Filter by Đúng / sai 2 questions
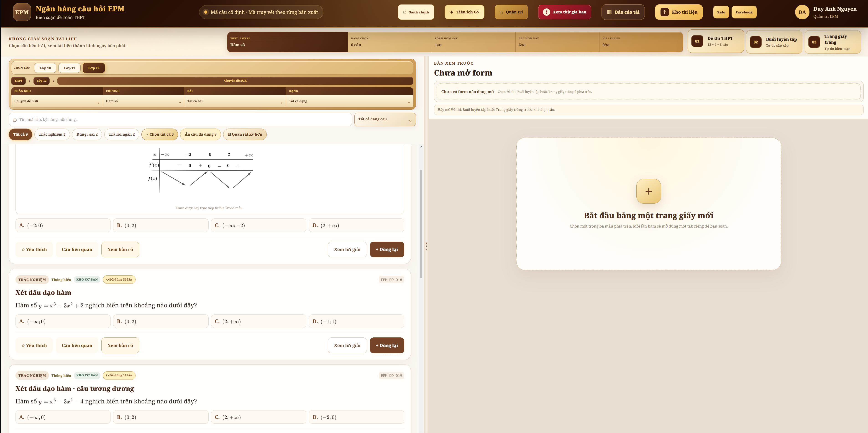Screen dimensions: 868x433 coord(87,134)
